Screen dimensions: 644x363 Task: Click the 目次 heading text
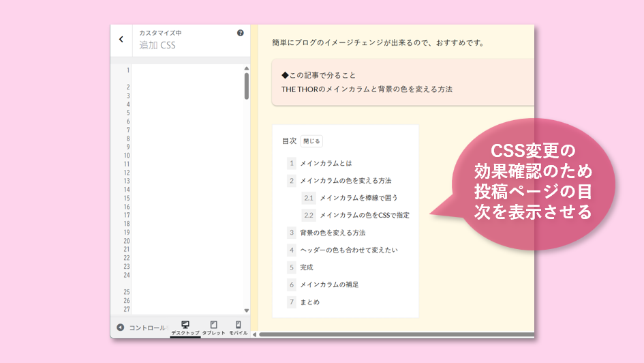click(x=289, y=141)
